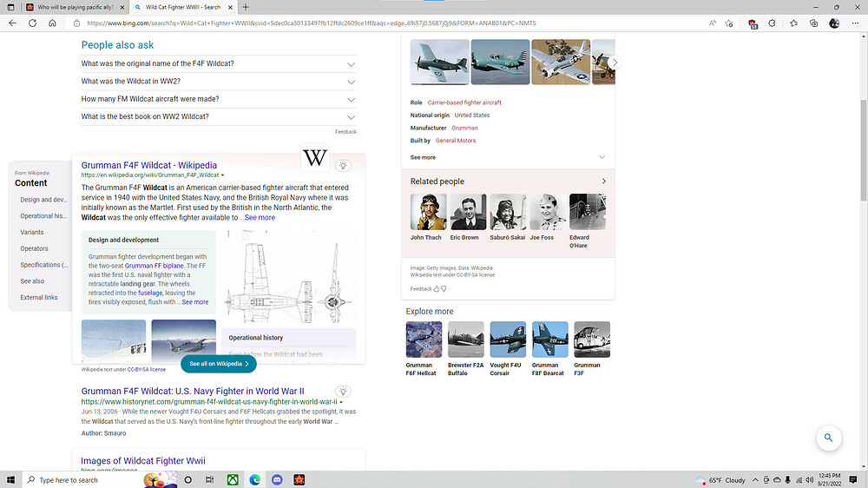Launch the Xbox app from taskbar

coord(233,479)
